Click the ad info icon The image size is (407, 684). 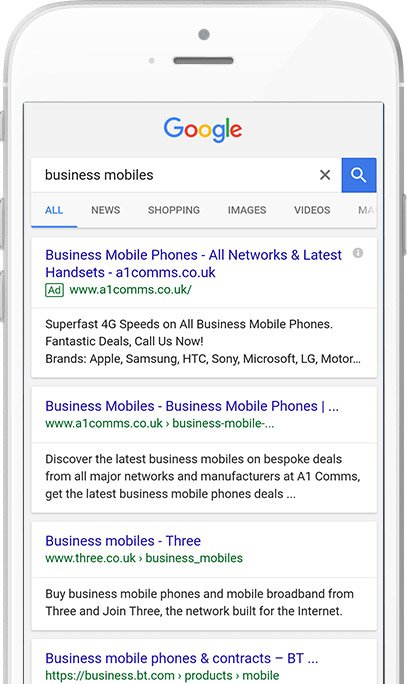[358, 253]
